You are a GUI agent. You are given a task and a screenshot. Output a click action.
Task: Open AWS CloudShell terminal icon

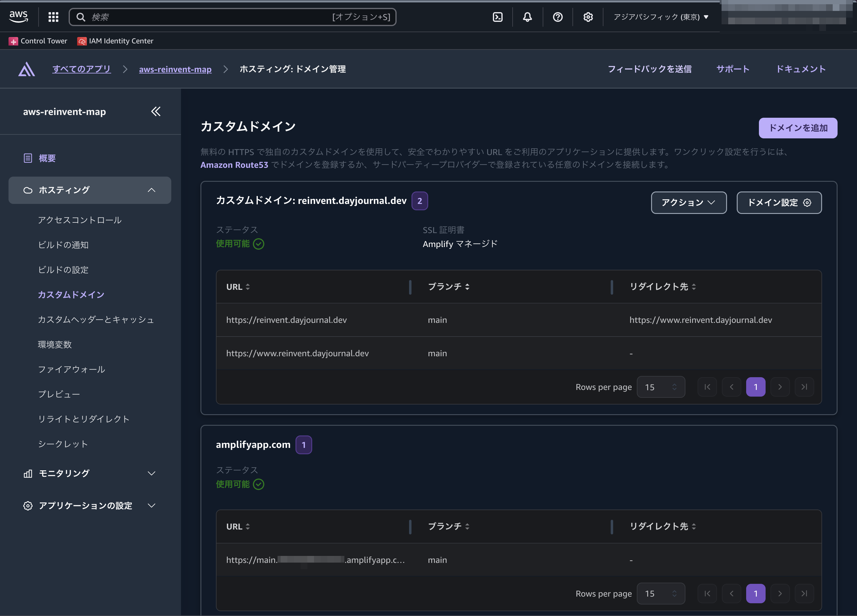498,17
